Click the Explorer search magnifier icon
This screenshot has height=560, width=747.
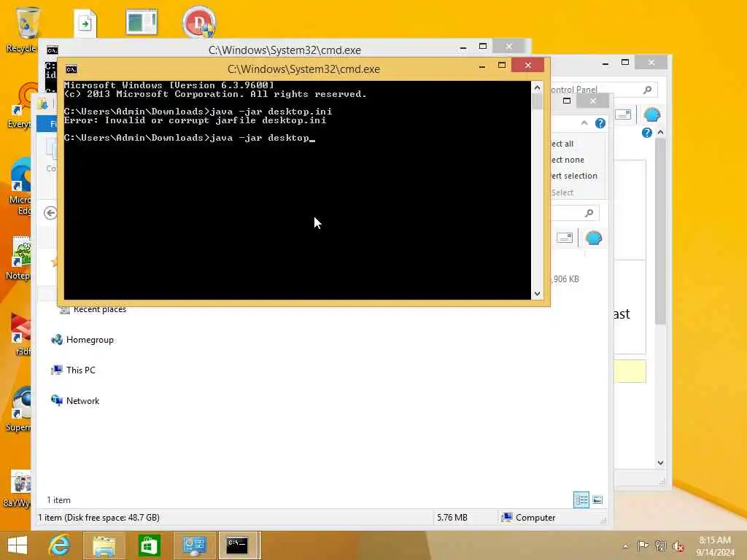tap(589, 213)
